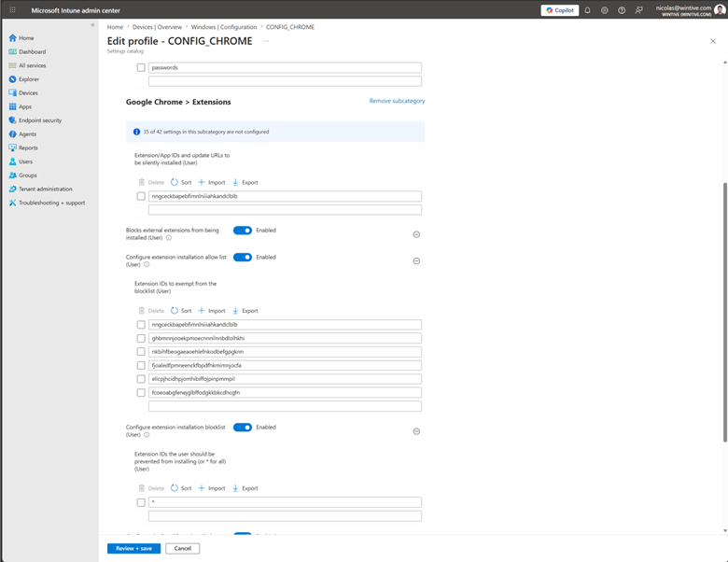Click the Users sidebar icon
The width and height of the screenshot is (728, 562).
12,162
